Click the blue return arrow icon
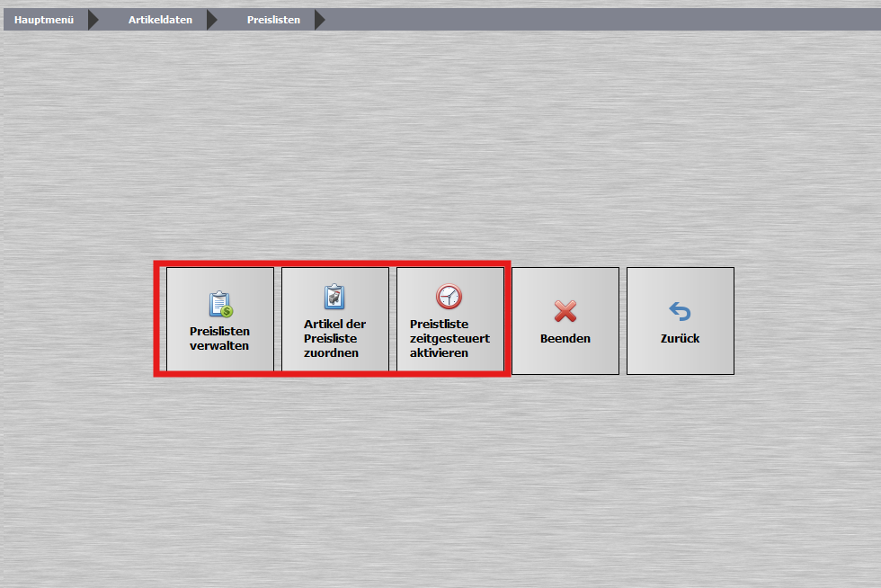This screenshot has width=881, height=588. (680, 311)
